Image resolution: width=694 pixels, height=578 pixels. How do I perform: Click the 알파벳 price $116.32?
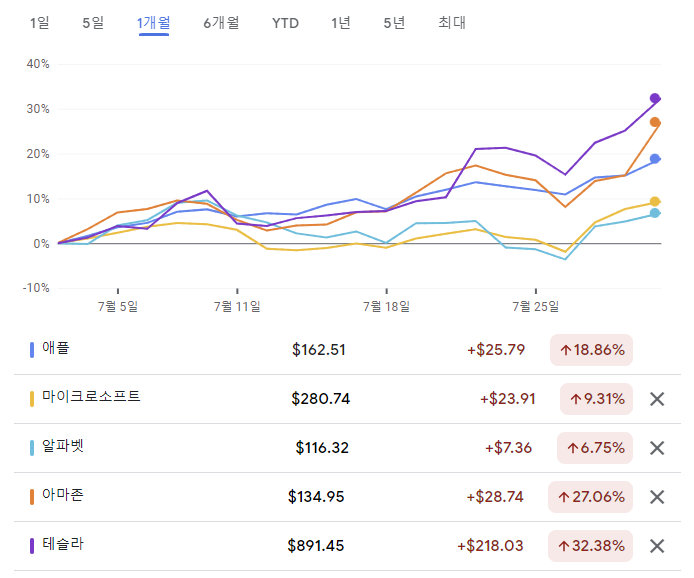[x=322, y=448]
